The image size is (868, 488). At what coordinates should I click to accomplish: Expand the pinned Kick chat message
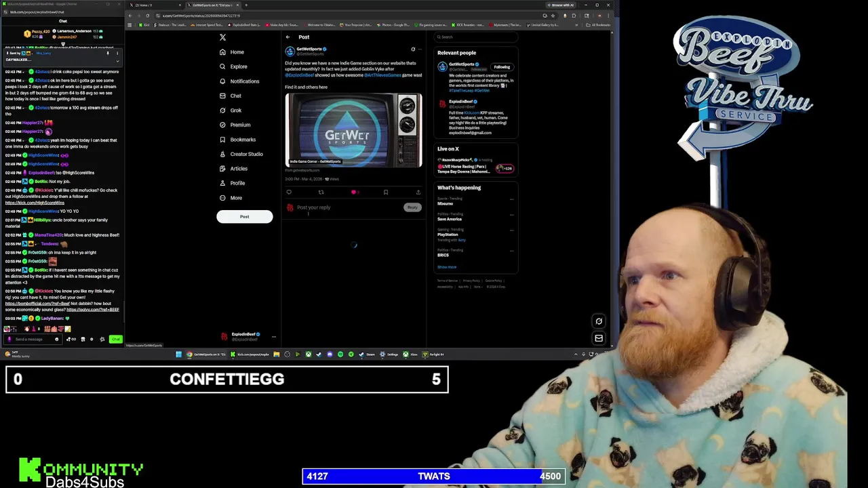pyautogui.click(x=117, y=60)
